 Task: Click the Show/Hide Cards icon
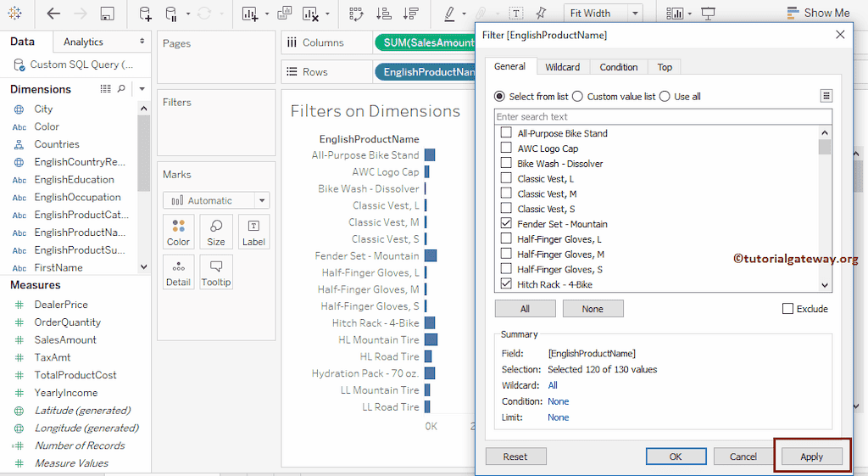coord(675,14)
